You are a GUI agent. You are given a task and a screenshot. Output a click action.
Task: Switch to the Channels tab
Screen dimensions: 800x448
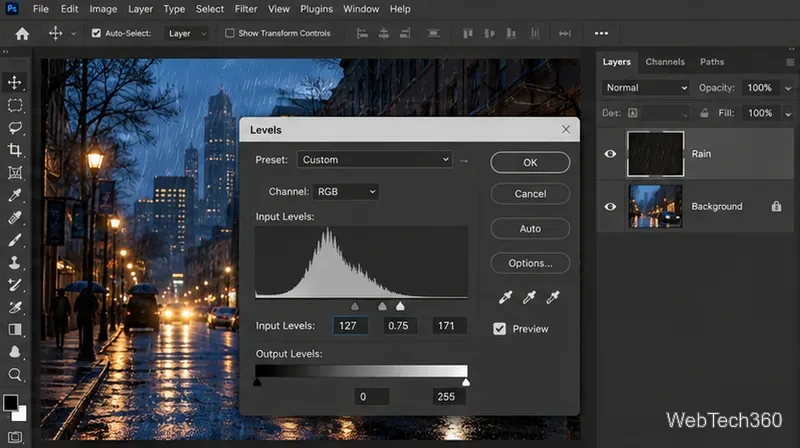click(x=665, y=62)
